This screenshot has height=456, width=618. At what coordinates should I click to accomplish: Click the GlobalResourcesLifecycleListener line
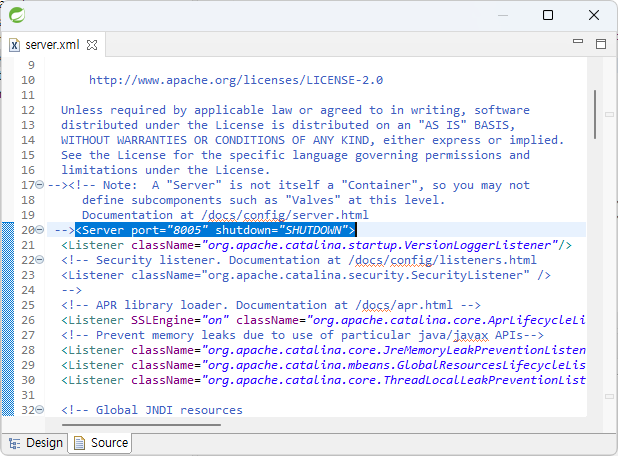tap(323, 365)
